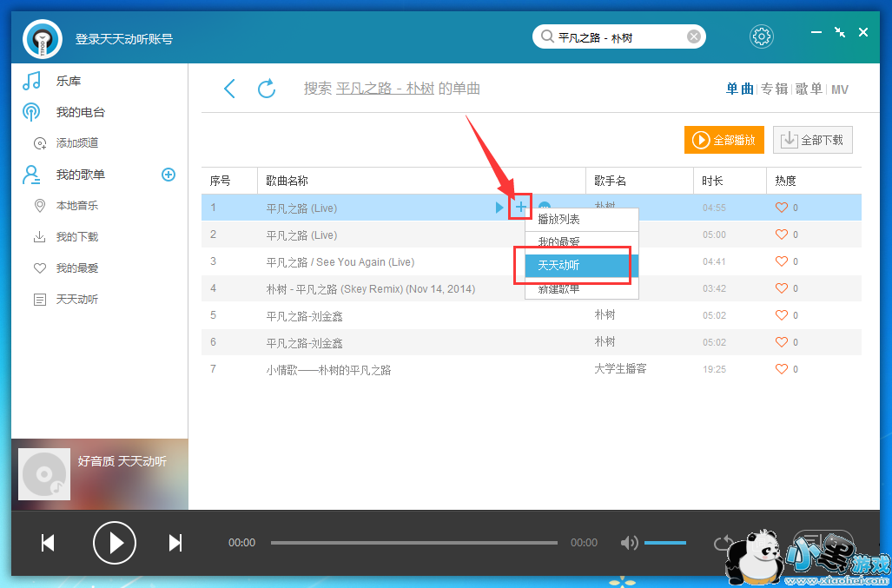Screen dimensions: 892x588
Task: Open 天天动听 playlist in sidebar
Action: click(x=77, y=300)
